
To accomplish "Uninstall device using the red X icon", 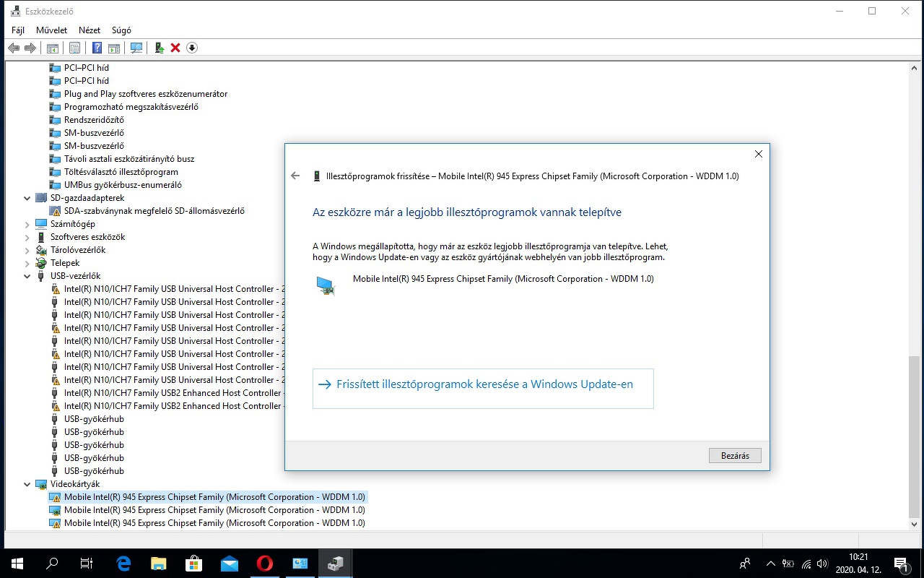I will (x=175, y=48).
